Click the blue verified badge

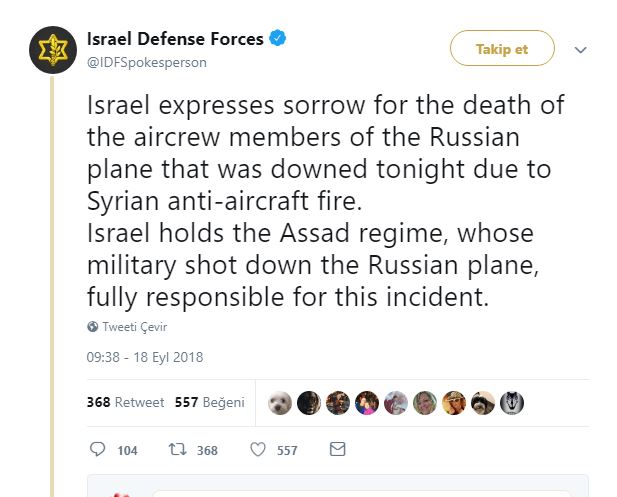click(x=279, y=39)
